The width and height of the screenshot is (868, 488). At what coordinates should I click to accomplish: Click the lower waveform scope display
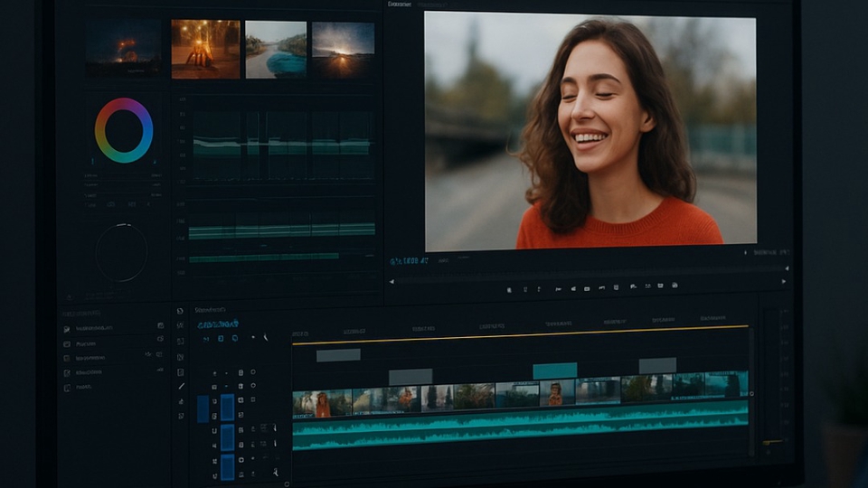pos(281,239)
